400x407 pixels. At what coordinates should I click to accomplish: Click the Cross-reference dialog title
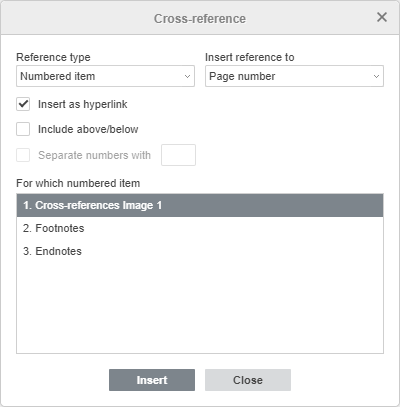(x=200, y=19)
